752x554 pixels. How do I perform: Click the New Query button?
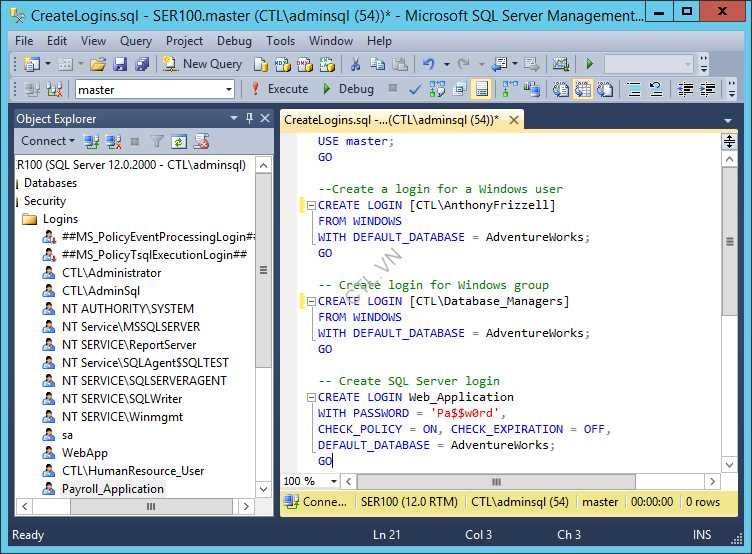[x=202, y=64]
